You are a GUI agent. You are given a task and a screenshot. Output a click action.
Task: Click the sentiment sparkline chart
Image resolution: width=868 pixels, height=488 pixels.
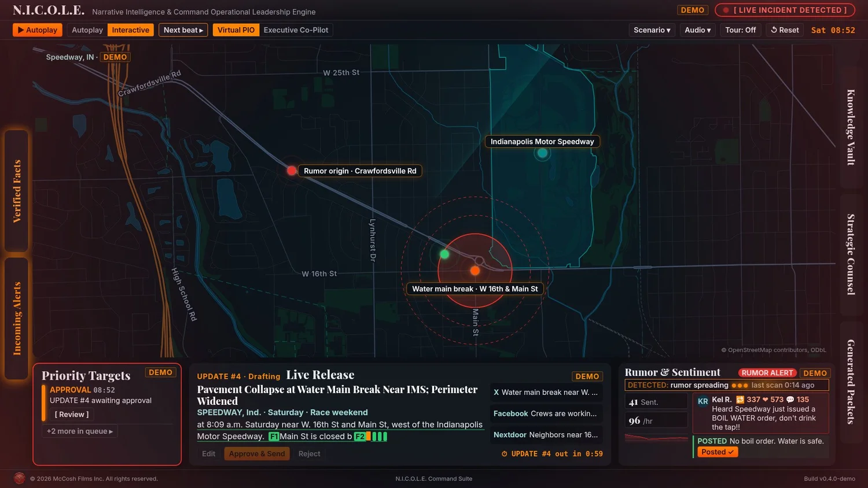[x=656, y=438]
